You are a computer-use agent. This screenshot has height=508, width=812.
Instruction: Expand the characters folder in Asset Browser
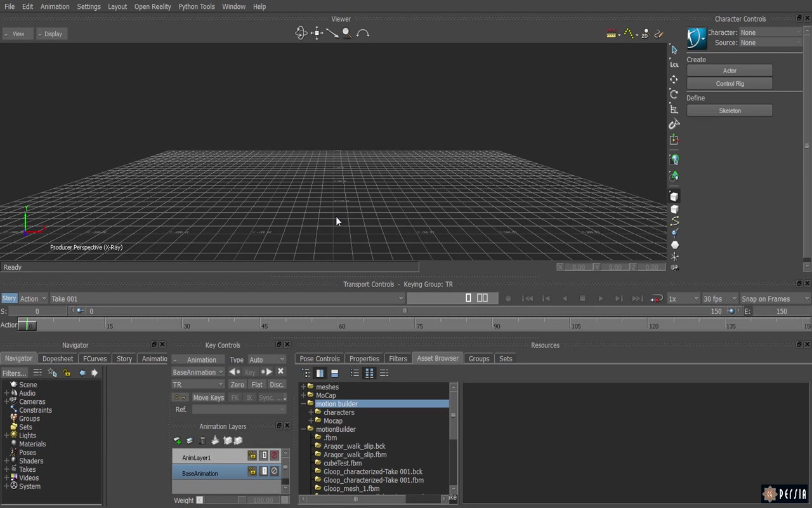[x=311, y=412]
